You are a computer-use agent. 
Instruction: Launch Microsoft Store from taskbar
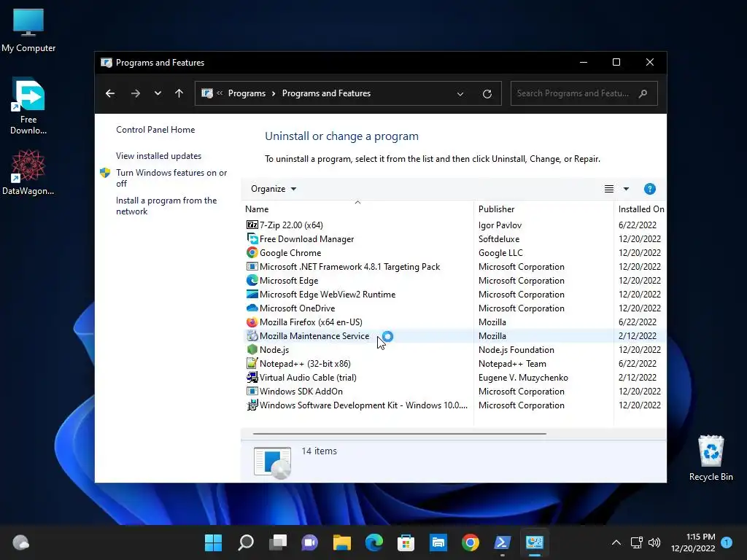click(406, 542)
